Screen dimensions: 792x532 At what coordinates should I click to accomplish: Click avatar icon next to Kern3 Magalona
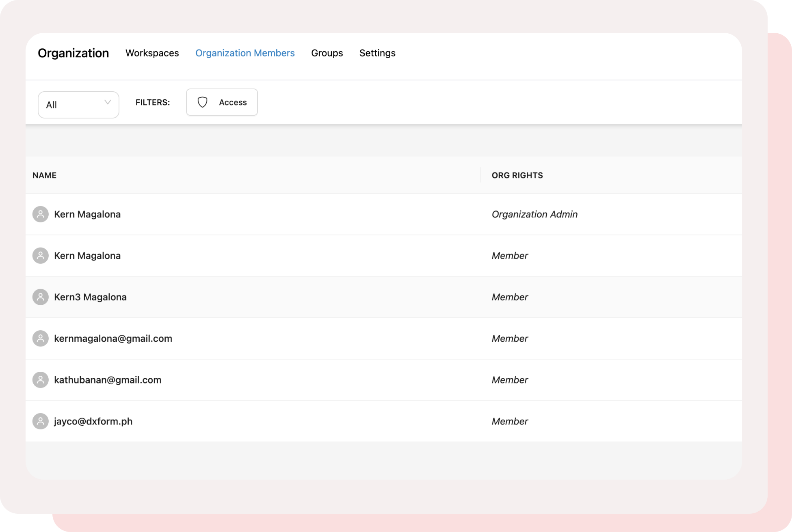[40, 297]
